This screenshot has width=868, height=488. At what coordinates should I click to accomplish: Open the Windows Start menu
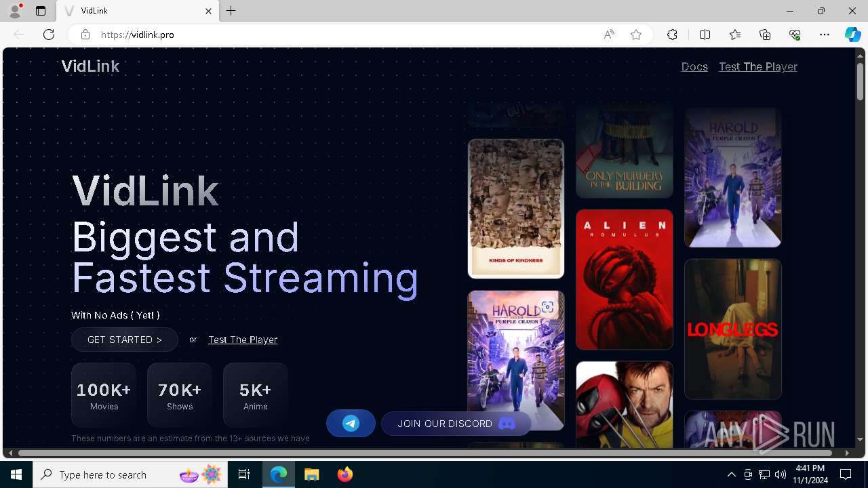(x=16, y=474)
